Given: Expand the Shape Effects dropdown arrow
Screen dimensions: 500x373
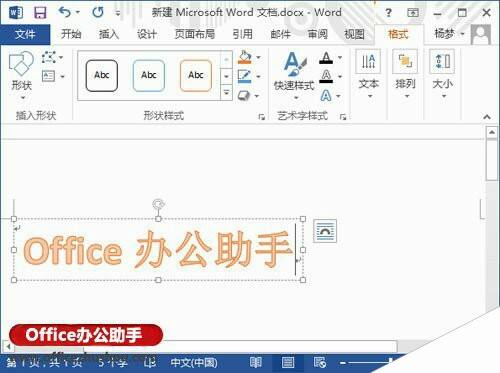Looking at the screenshot, I should pos(257,96).
